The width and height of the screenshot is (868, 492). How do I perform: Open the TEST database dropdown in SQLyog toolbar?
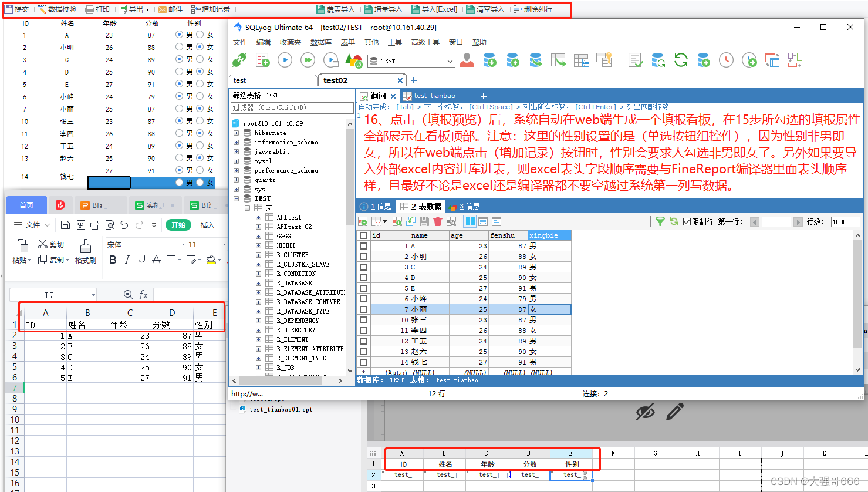click(x=450, y=61)
